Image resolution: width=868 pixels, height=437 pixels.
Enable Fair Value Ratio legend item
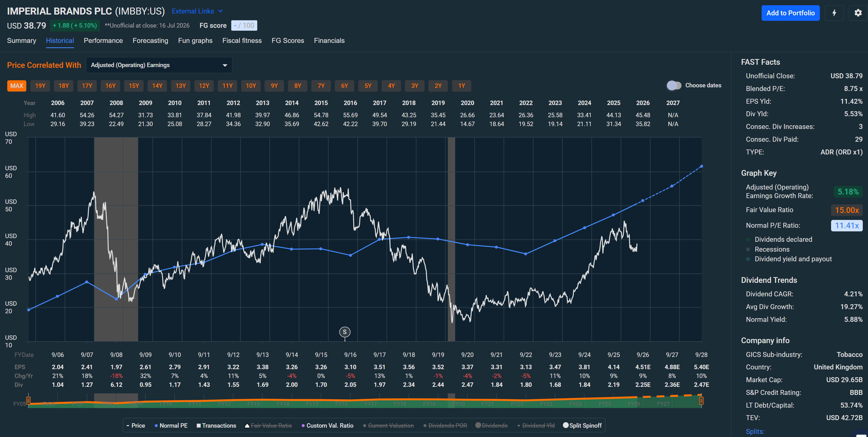[268, 426]
